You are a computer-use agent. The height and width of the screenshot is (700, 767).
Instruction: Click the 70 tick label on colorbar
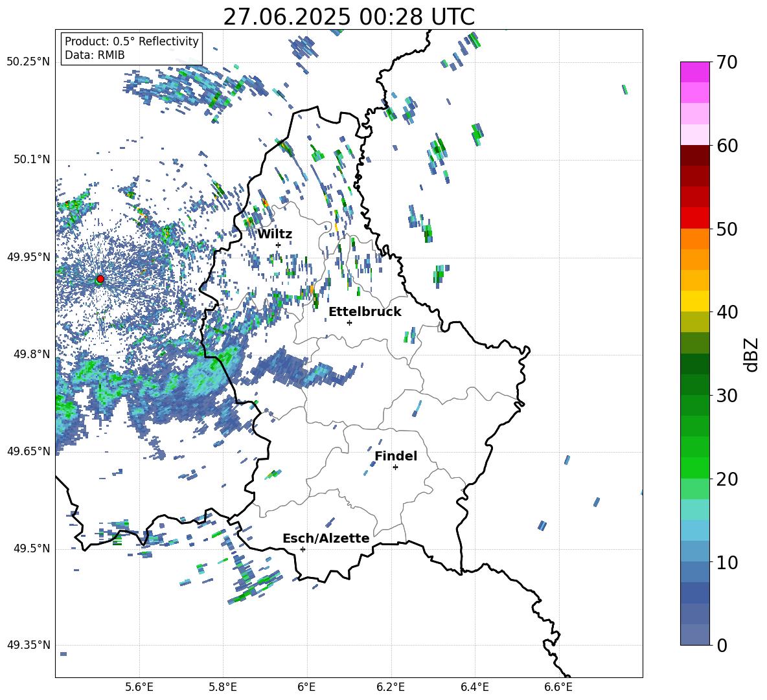point(727,62)
